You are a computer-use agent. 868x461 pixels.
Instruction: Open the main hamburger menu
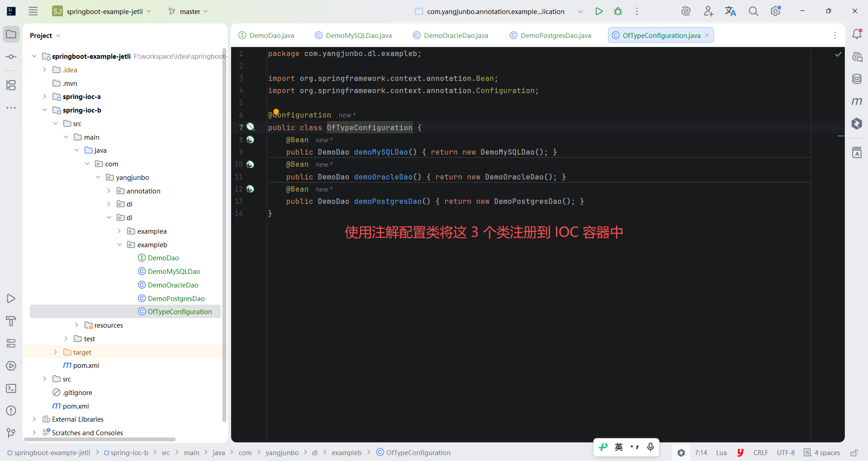coord(33,11)
